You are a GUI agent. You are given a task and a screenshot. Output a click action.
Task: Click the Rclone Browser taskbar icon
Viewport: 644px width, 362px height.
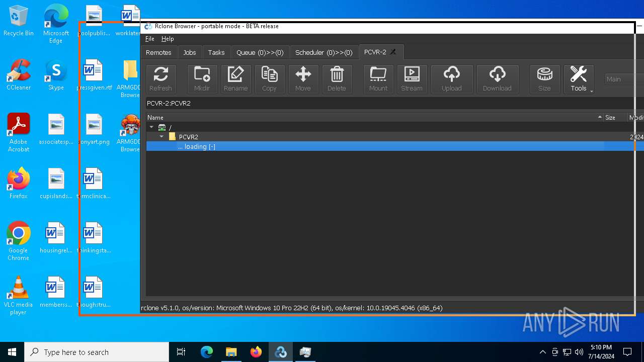coord(281,352)
